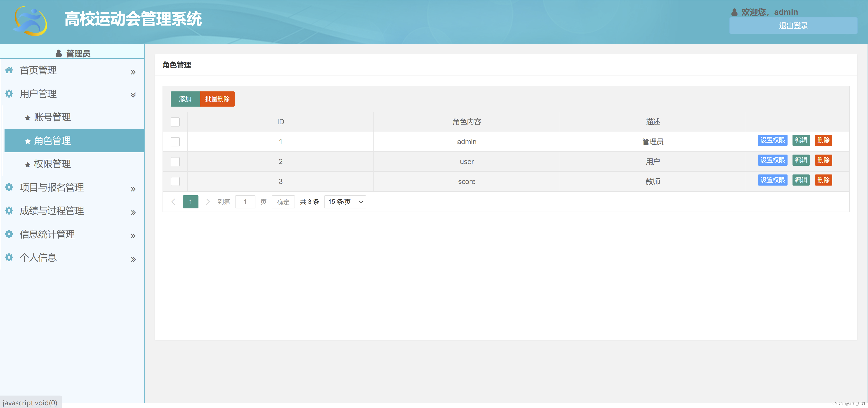This screenshot has height=408, width=868.
Task: Click the page number jump input field
Action: tap(245, 202)
